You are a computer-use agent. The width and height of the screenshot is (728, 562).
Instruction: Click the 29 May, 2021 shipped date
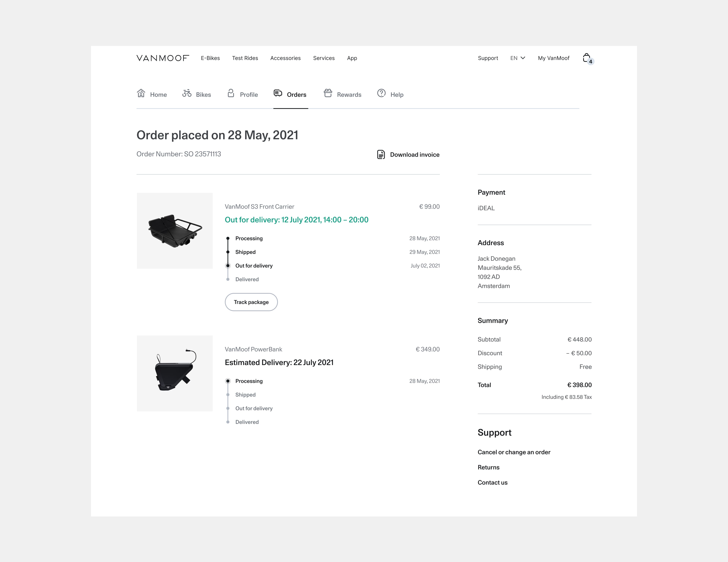point(424,252)
